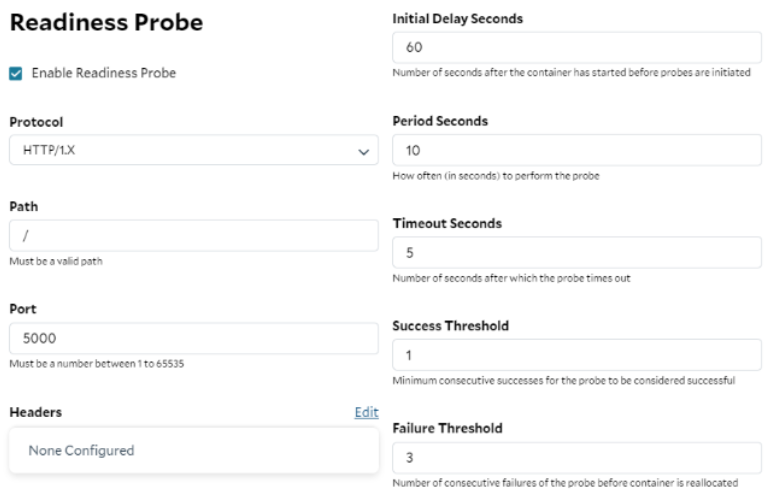Click the Enable Readiness Probe label

[x=104, y=73]
